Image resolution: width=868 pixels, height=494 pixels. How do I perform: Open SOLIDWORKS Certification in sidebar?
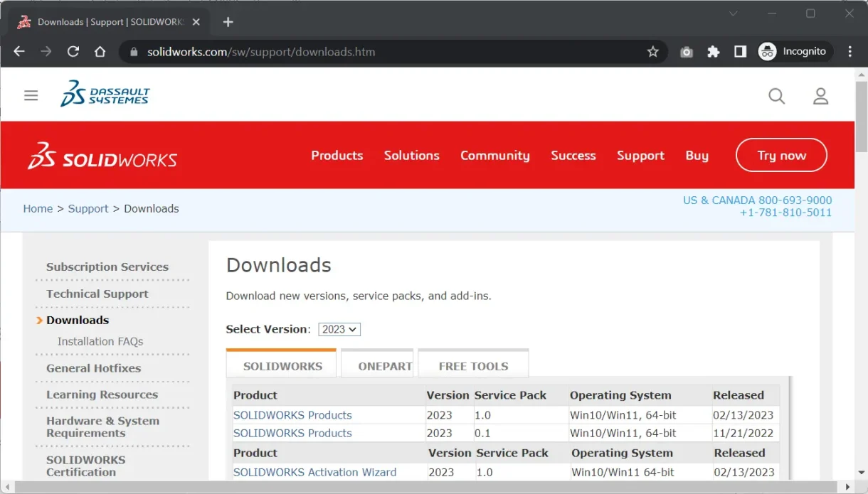click(x=85, y=466)
